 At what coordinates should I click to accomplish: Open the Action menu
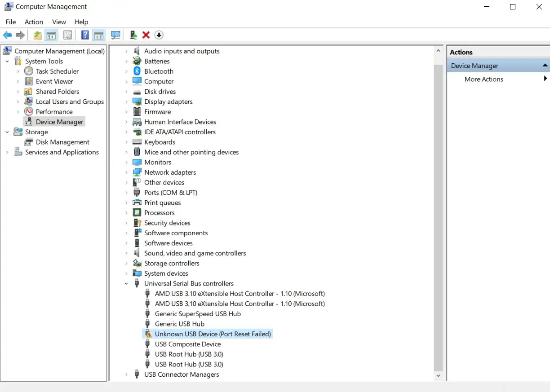34,22
